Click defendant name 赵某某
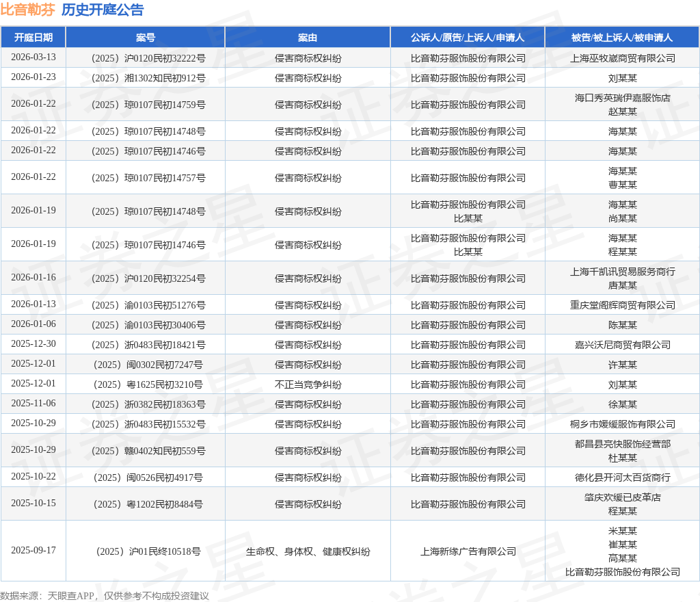The width and height of the screenshot is (700, 602). click(622, 112)
